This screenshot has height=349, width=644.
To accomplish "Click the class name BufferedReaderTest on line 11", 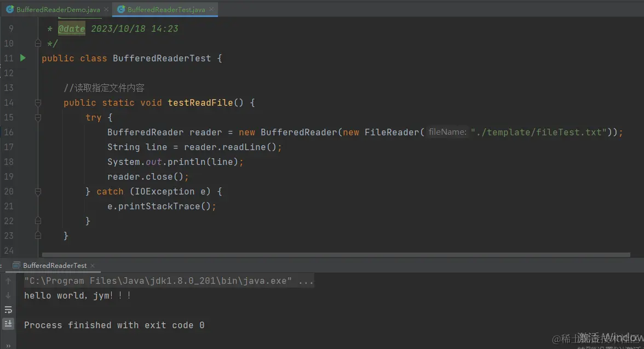I will 162,59.
